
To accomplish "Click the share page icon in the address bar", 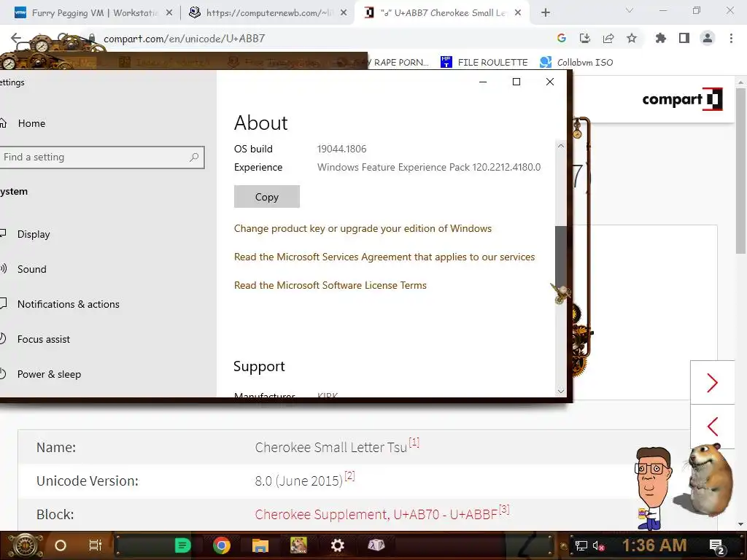I will pyautogui.click(x=608, y=38).
